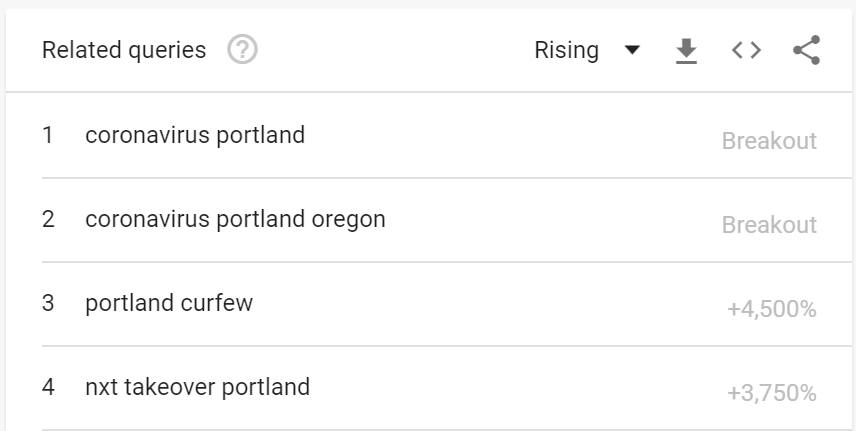Click the +3,750% rise value
This screenshot has height=431, width=856.
click(x=772, y=393)
